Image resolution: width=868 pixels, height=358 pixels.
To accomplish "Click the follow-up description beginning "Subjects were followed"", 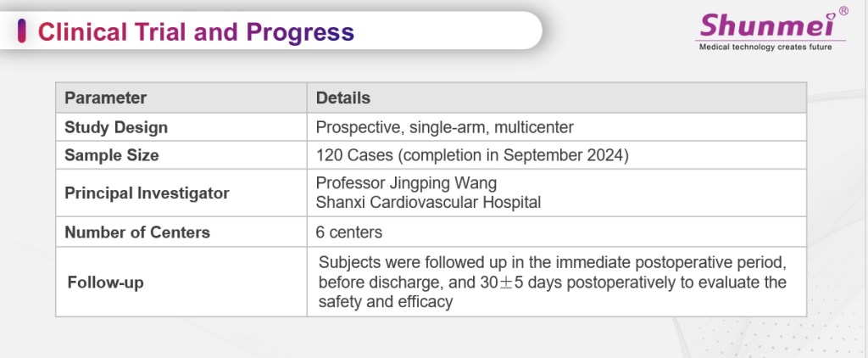I will [x=553, y=263].
